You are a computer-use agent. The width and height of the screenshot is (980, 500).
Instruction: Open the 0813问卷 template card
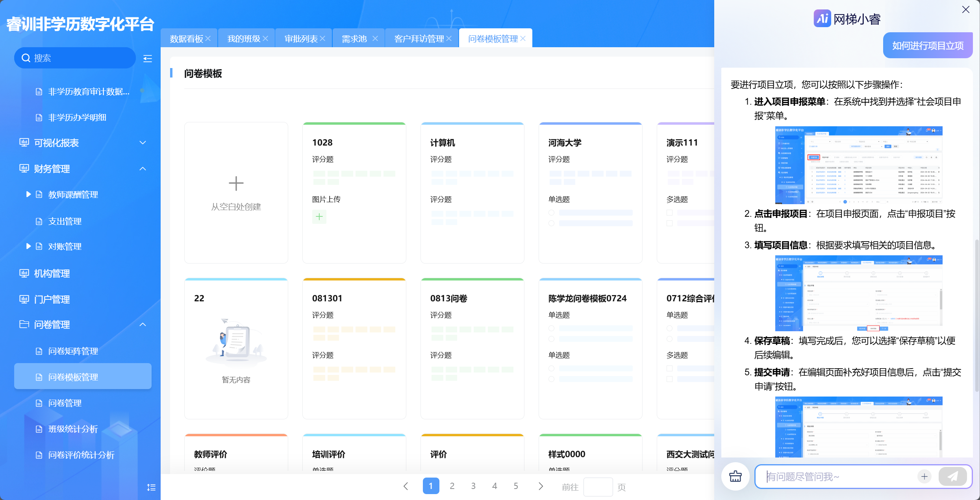tap(472, 349)
